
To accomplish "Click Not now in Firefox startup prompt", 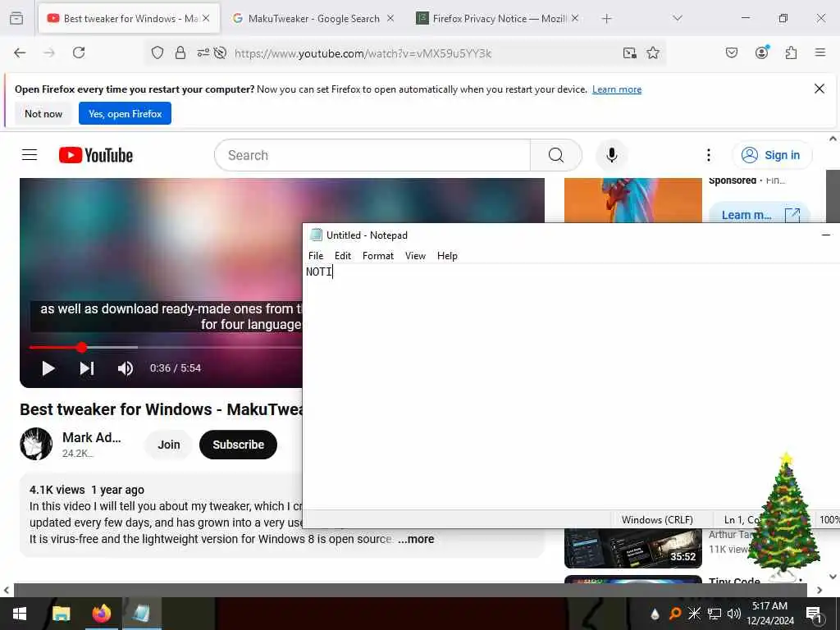I will [x=43, y=113].
